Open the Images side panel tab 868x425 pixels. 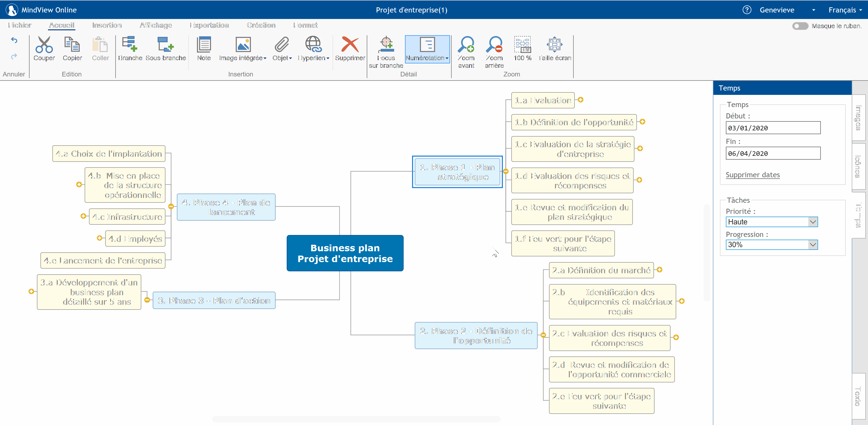858,118
